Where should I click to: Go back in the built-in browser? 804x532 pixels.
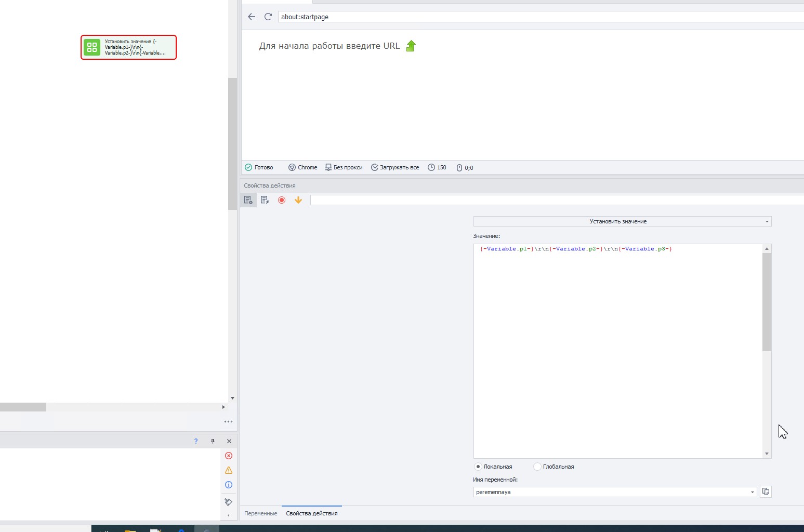click(x=252, y=17)
